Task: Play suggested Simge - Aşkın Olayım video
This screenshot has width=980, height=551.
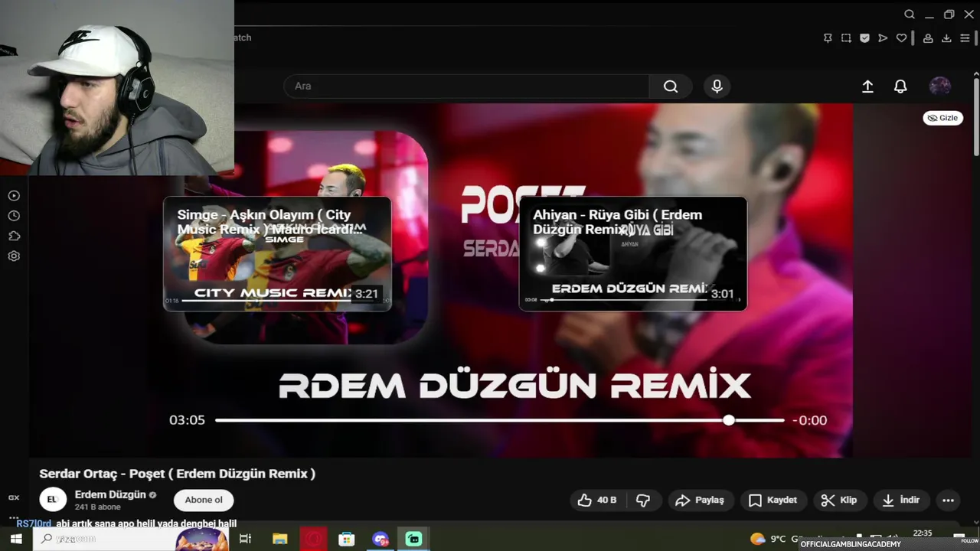Action: point(277,254)
